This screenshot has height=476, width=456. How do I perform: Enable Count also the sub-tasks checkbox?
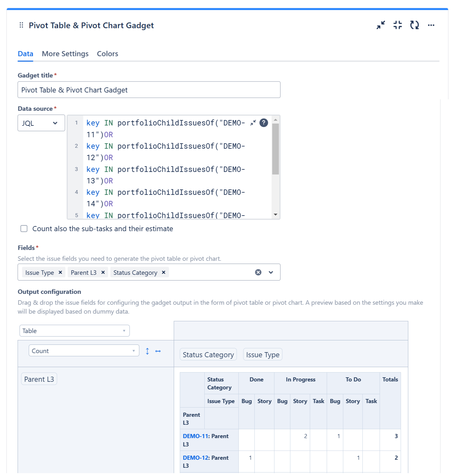(24, 229)
